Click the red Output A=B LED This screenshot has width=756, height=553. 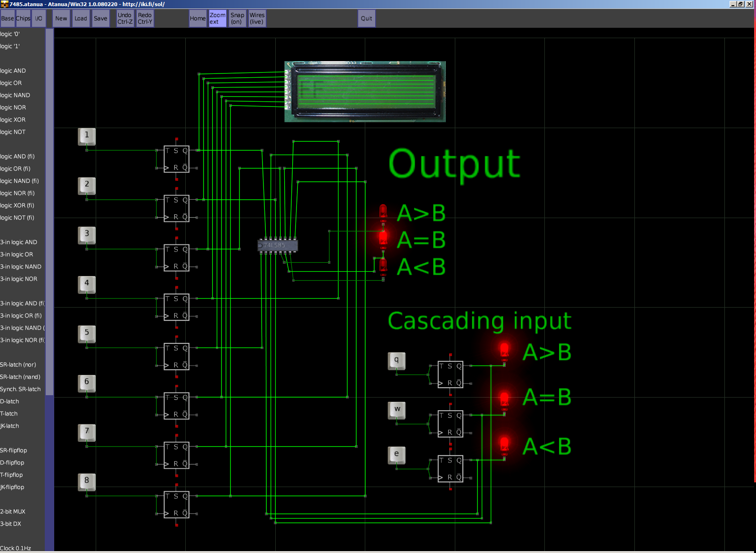pos(383,239)
